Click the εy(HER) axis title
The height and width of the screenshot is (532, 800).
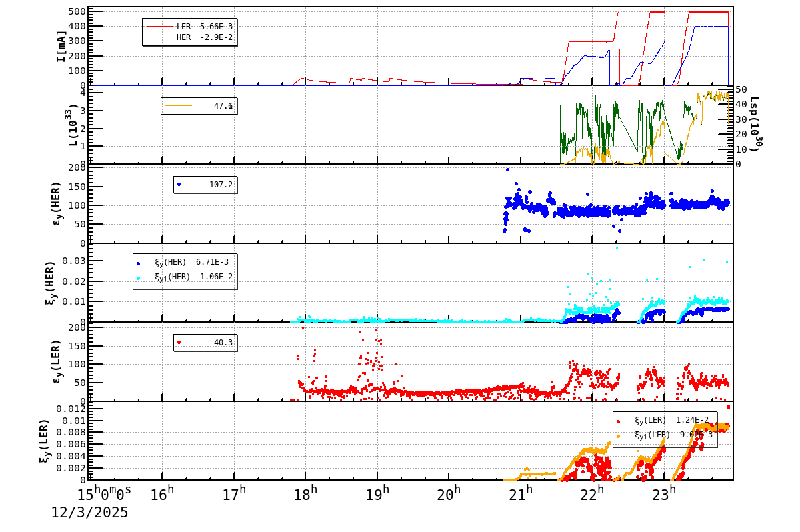pos(57,203)
